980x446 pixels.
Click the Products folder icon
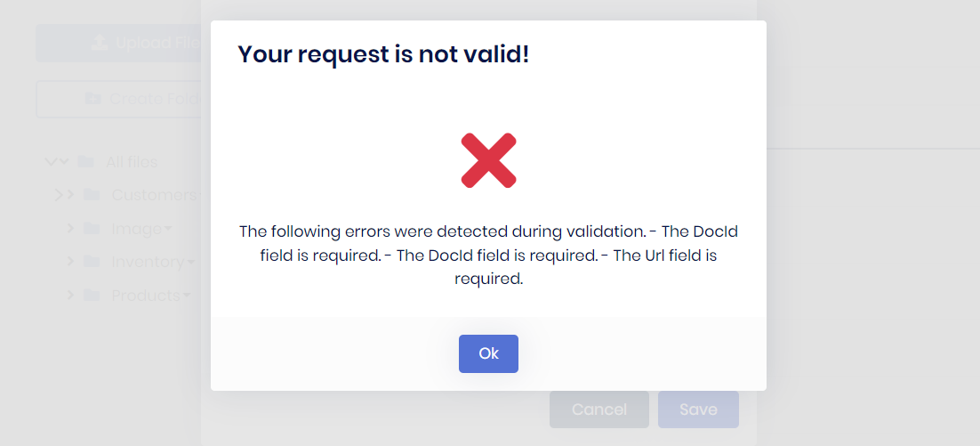click(91, 295)
